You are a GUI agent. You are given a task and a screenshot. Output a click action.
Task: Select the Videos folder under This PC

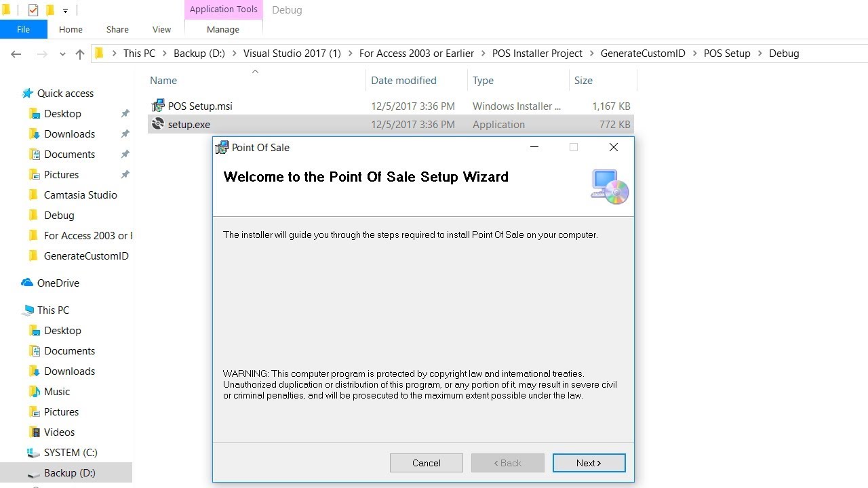(59, 432)
